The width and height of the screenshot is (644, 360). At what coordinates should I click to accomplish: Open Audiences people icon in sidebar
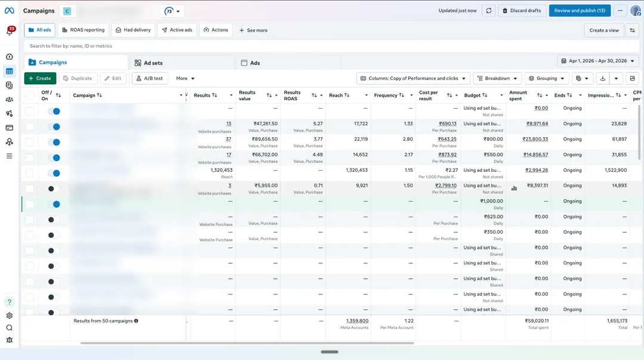[x=9, y=100]
